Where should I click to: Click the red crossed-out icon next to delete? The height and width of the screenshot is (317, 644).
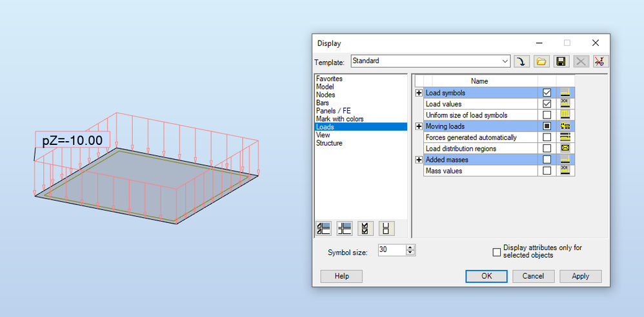click(601, 61)
